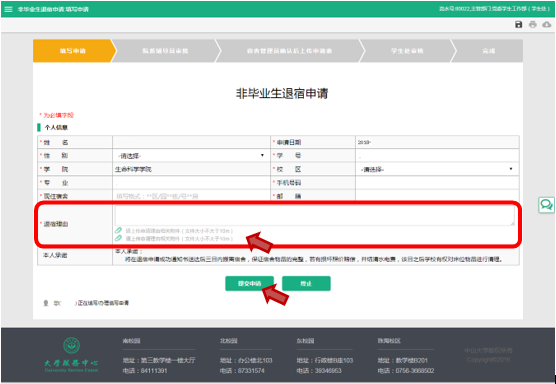Click the 邮箱 input field
The width and height of the screenshot is (556, 384).
tap(437, 195)
